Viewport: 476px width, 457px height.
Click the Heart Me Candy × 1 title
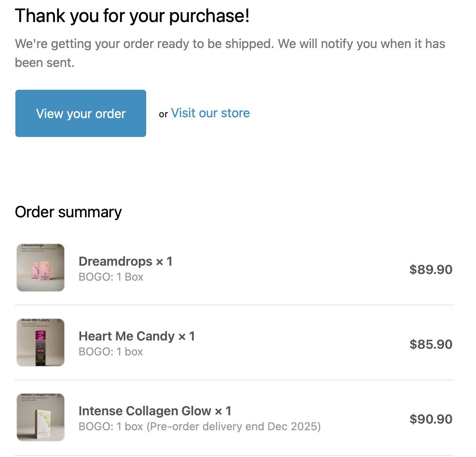(x=136, y=336)
